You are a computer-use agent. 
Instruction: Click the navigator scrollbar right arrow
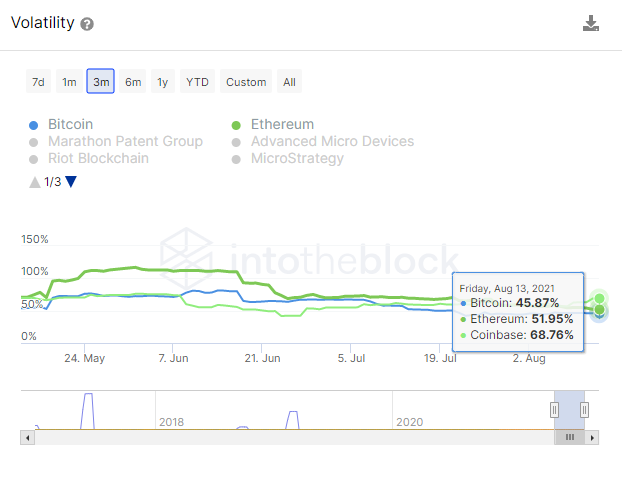pyautogui.click(x=592, y=437)
